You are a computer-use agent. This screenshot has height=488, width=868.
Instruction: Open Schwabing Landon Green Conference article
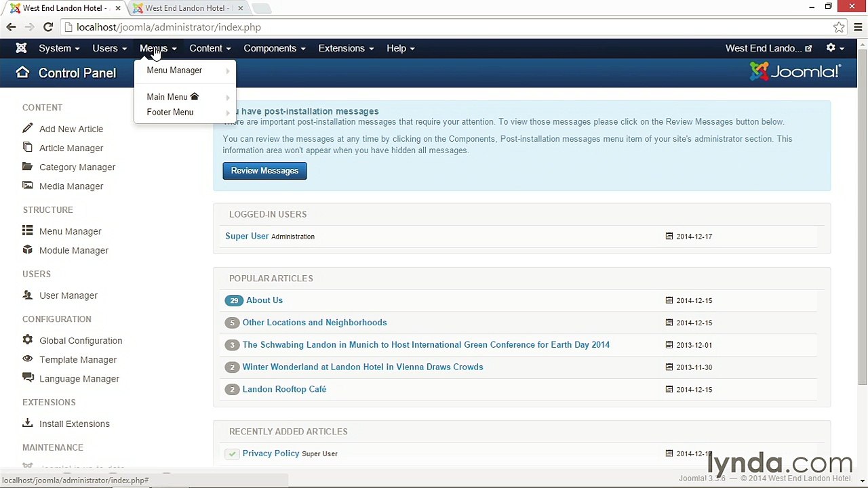tap(426, 345)
